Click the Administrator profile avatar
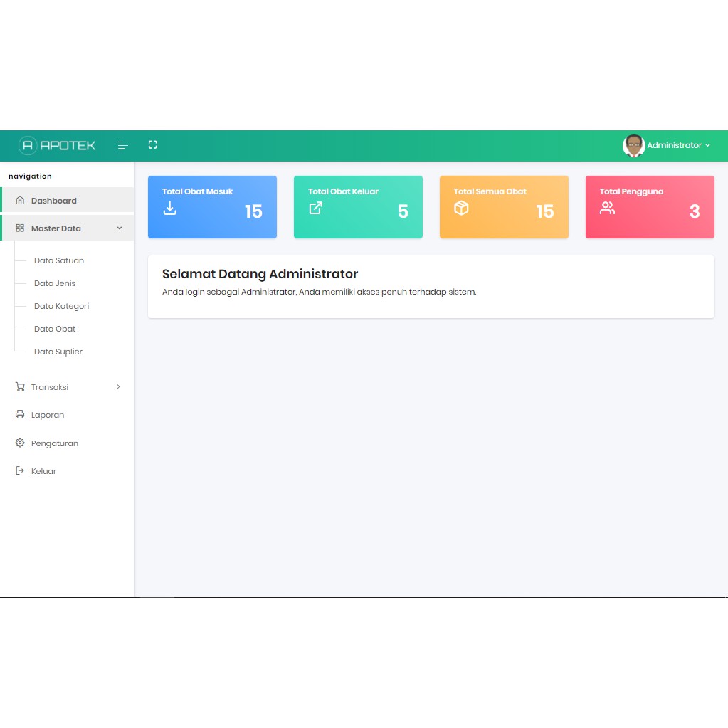The width and height of the screenshot is (728, 728). [633, 145]
